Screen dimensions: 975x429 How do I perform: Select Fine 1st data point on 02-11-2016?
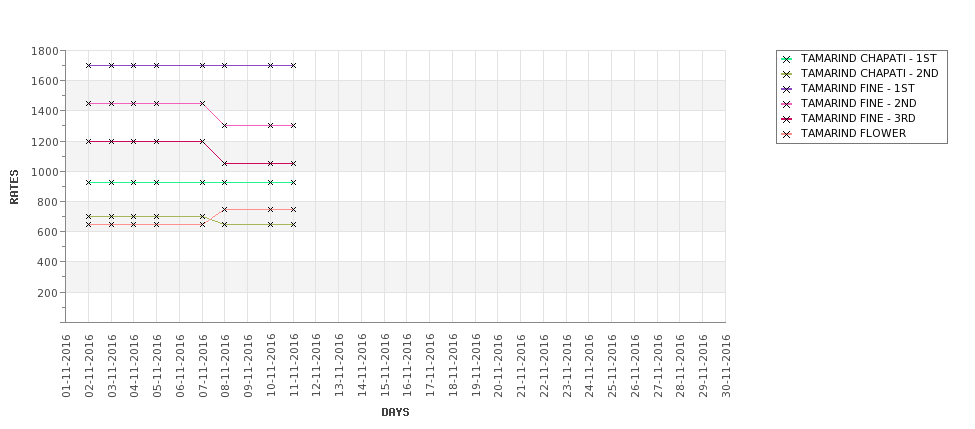(x=88, y=65)
